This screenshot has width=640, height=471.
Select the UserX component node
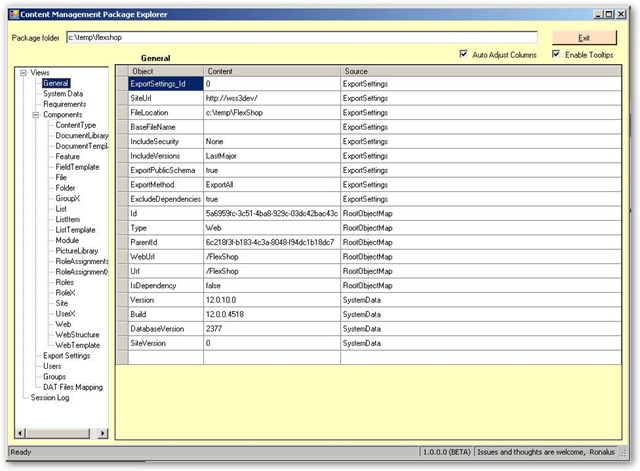tap(65, 313)
